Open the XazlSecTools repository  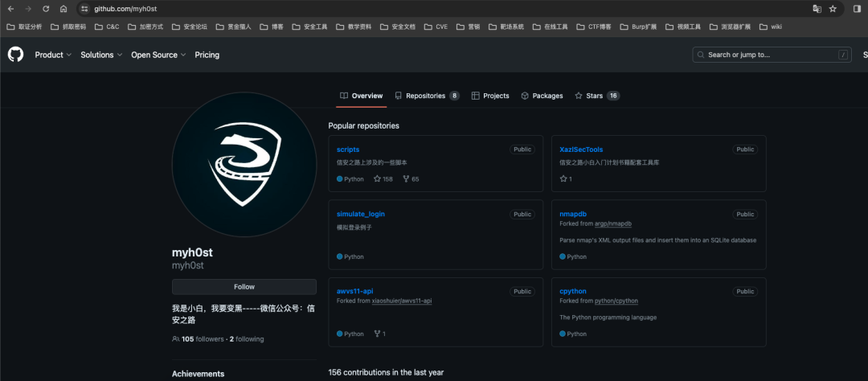click(581, 150)
